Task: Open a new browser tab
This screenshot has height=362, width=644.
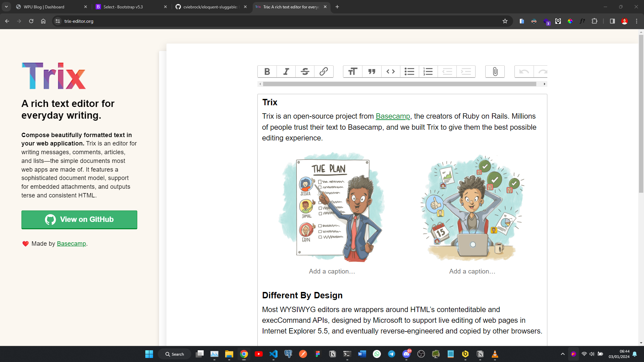Action: point(337,7)
